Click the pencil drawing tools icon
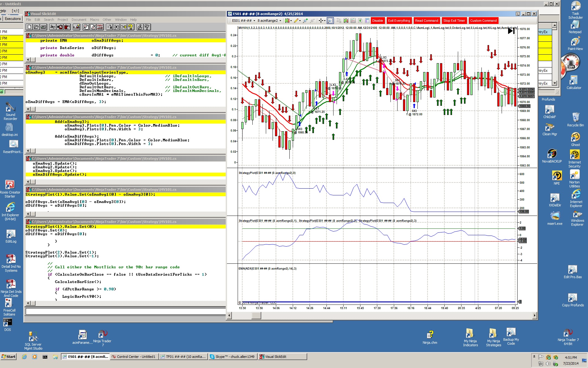 coord(296,21)
